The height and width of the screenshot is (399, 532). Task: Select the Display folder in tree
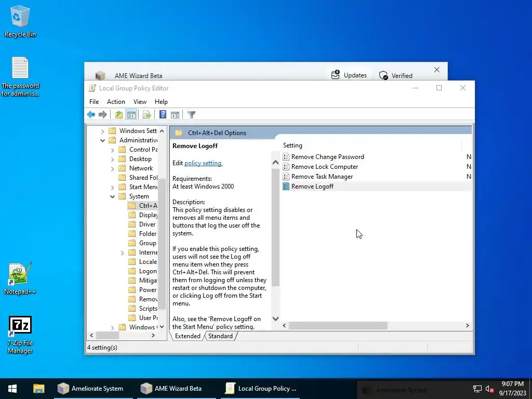click(143, 215)
